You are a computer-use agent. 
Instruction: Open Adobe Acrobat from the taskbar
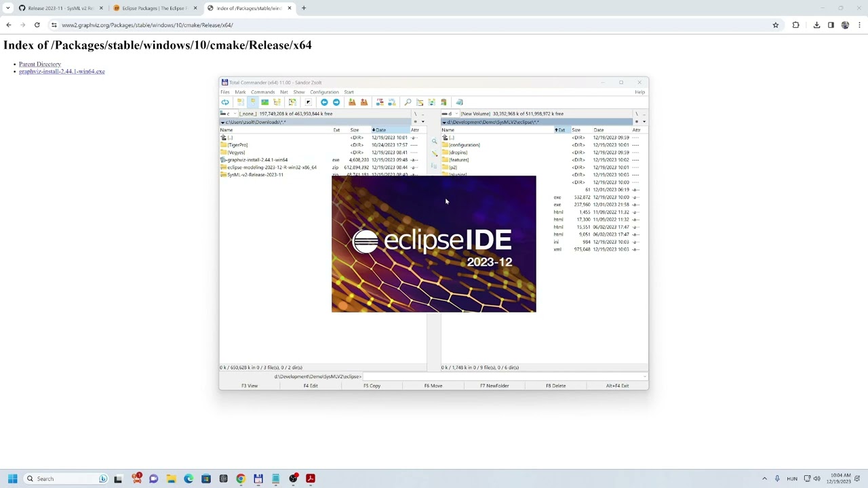(311, 479)
